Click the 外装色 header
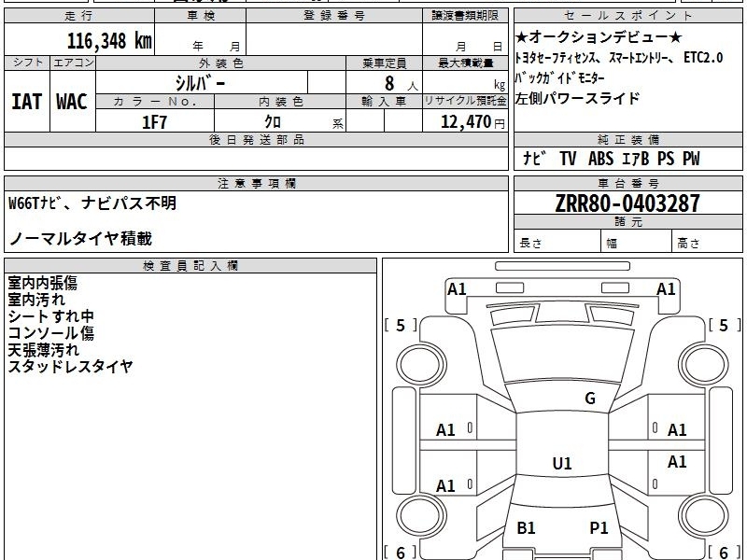 coord(220,63)
